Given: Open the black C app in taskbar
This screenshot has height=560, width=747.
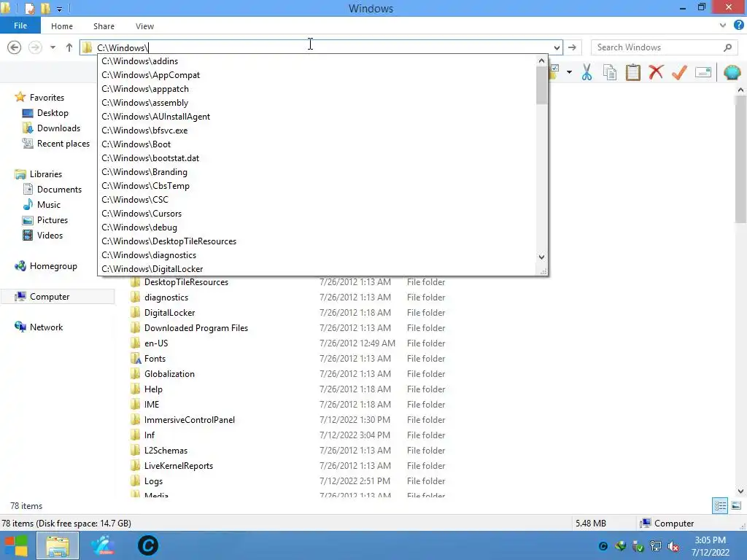Looking at the screenshot, I should [x=147, y=545].
